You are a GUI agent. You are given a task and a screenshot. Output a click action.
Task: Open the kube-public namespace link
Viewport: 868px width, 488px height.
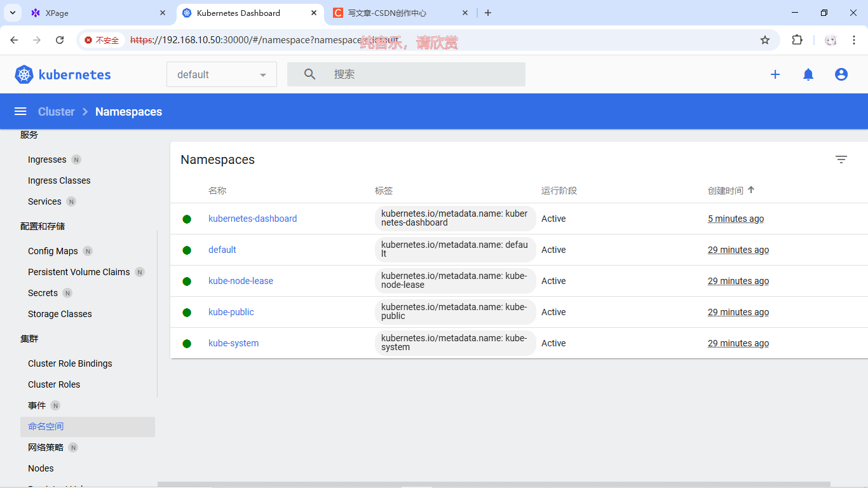point(231,312)
